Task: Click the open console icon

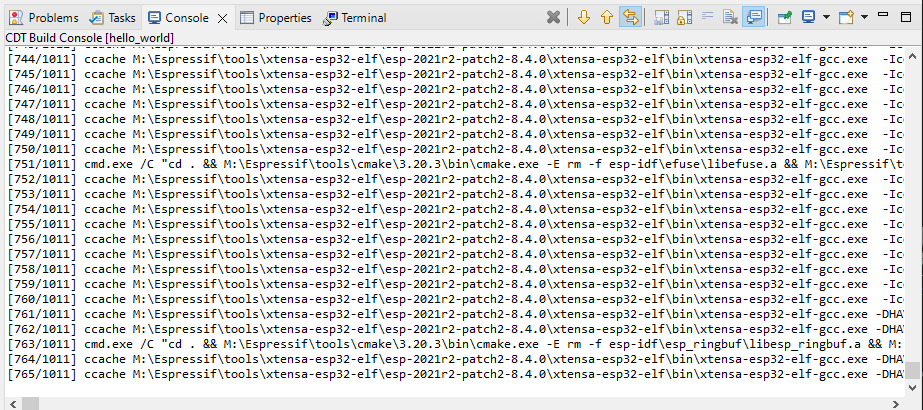Action: click(846, 18)
